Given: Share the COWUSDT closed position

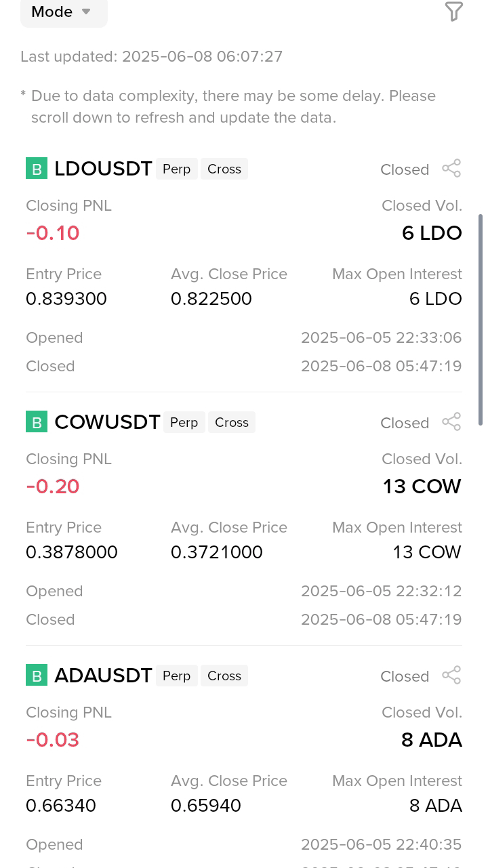Looking at the screenshot, I should point(451,422).
